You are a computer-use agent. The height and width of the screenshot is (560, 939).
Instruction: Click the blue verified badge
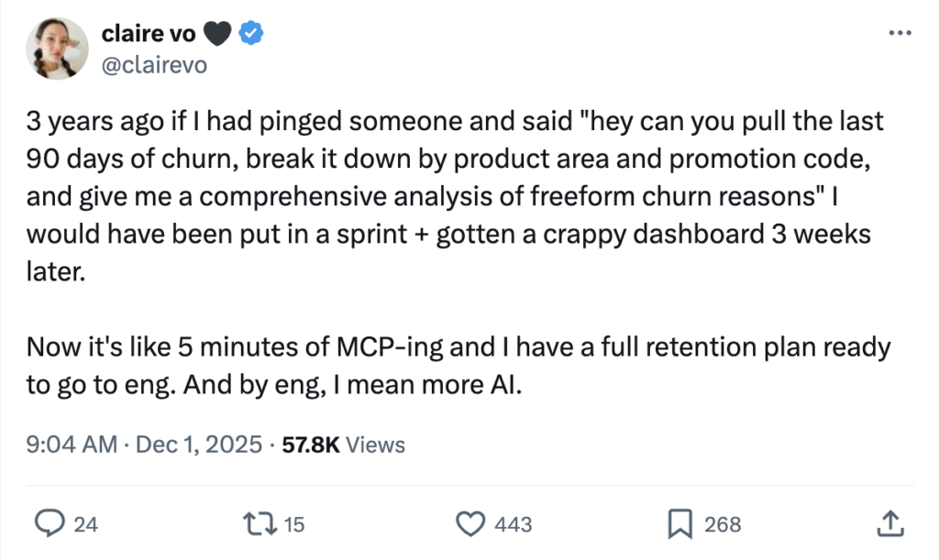point(252,34)
